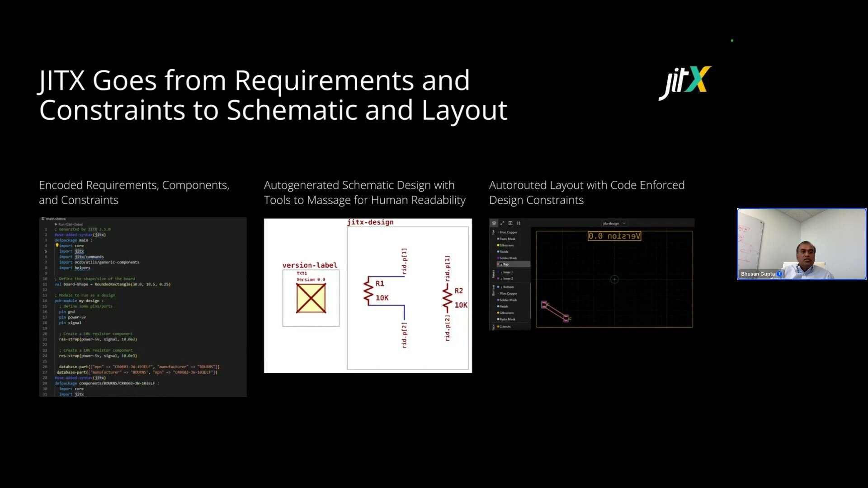
Task: Toggle the grid icon in the layout toolbar
Action: tap(519, 223)
